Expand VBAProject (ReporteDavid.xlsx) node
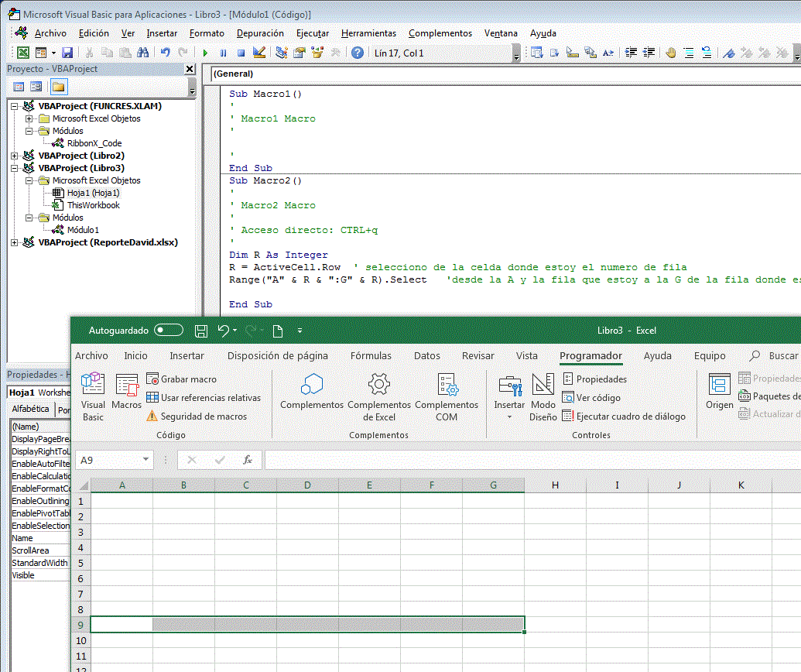801x672 pixels. (14, 243)
